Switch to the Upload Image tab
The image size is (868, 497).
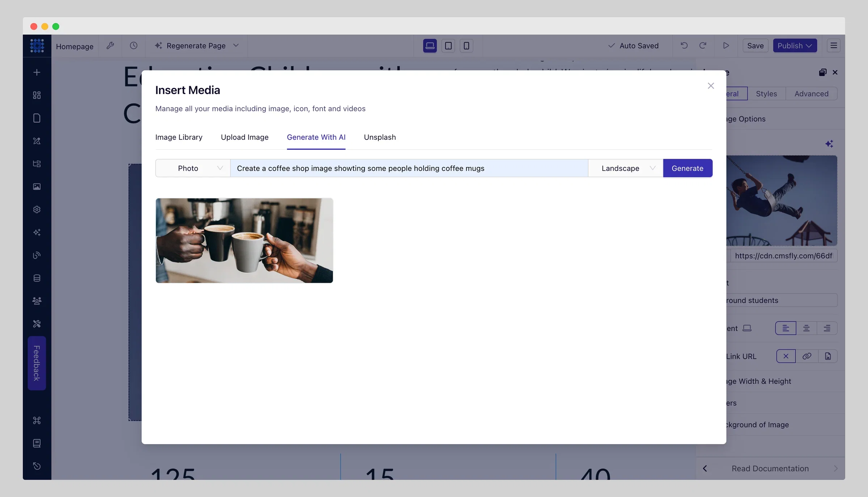click(x=244, y=137)
